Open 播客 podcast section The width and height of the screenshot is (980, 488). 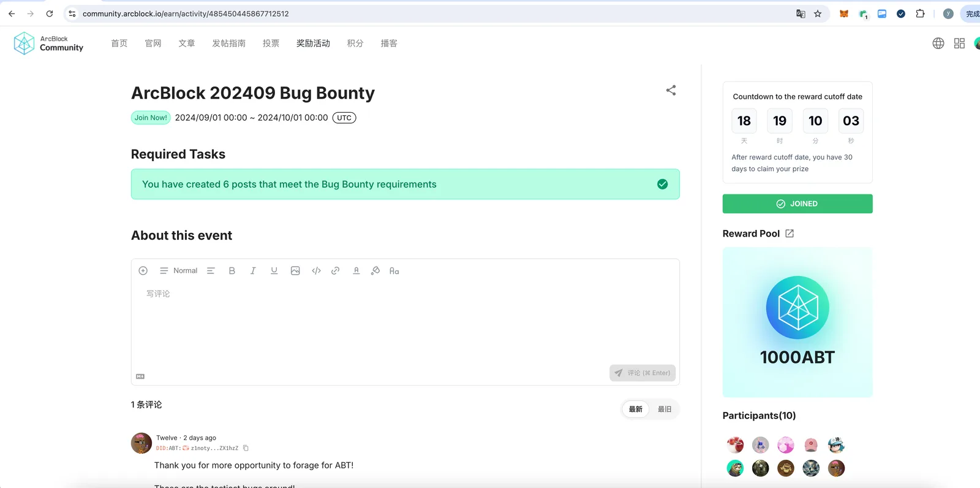[389, 44]
